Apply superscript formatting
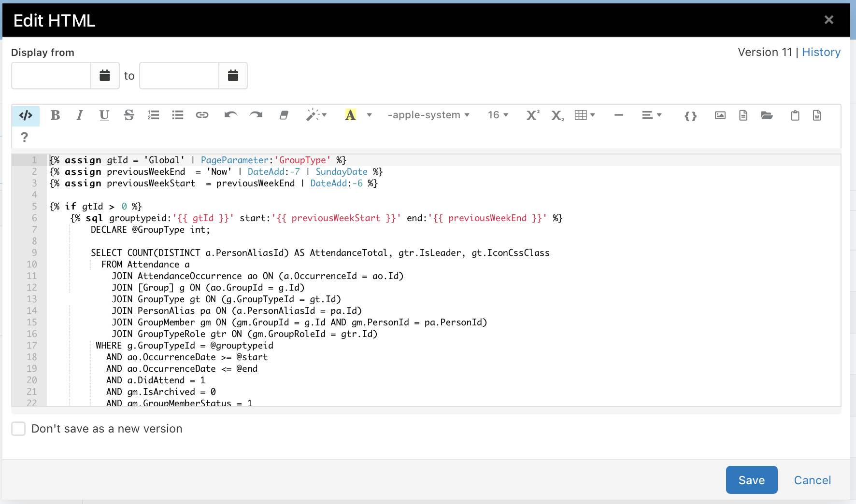This screenshot has height=504, width=856. tap(533, 115)
